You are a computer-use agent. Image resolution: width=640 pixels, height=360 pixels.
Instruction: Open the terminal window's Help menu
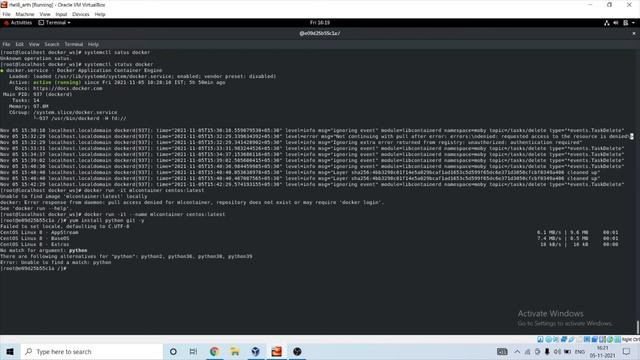pyautogui.click(x=93, y=44)
